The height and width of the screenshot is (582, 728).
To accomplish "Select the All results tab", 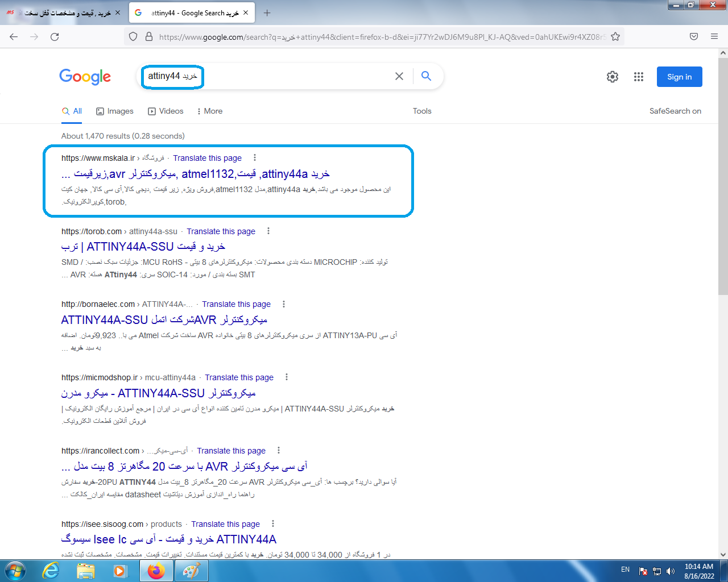I will point(72,111).
